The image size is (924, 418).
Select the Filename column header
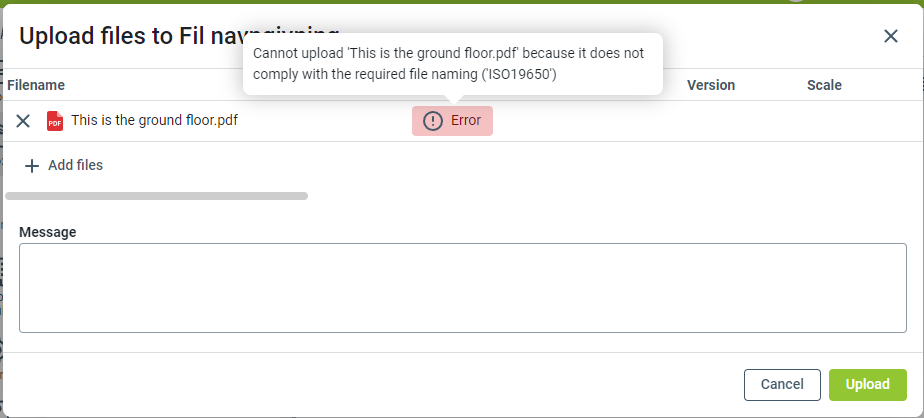coord(36,85)
